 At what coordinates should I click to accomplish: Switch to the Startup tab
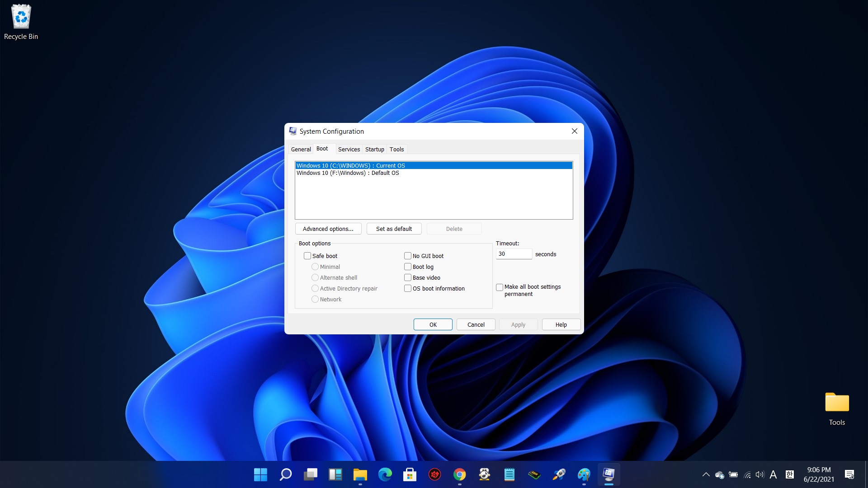[x=375, y=150]
